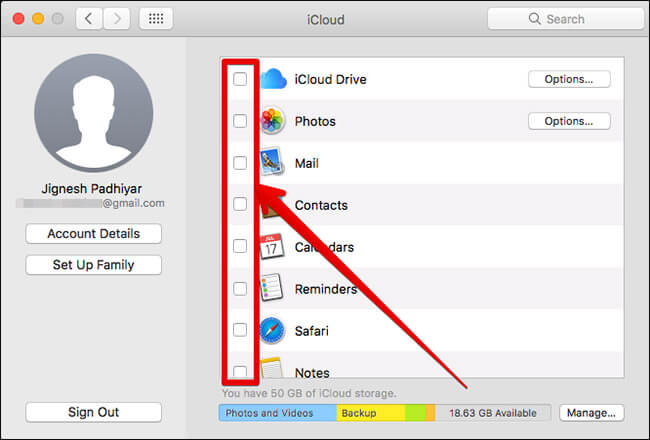The image size is (650, 440).
Task: Select the Notes label
Action: [x=312, y=372]
